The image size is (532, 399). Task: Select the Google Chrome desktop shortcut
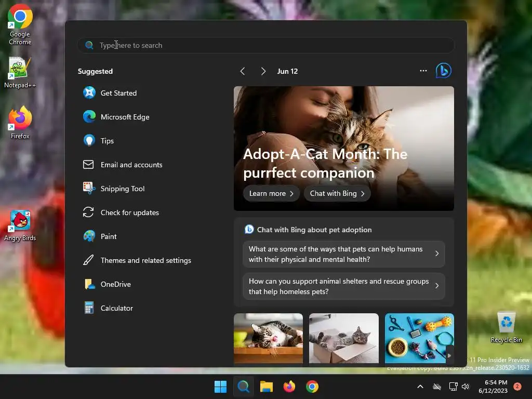tap(20, 24)
